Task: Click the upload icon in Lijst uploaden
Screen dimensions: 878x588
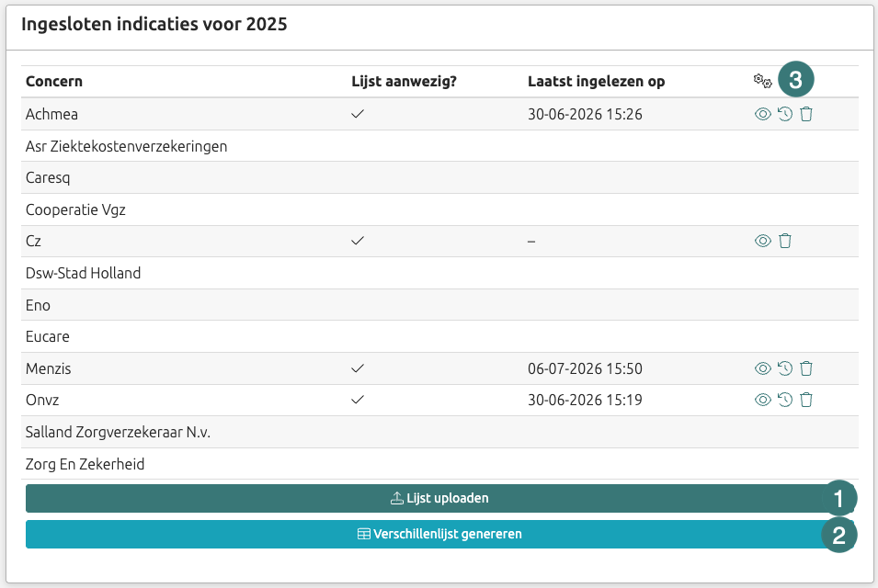Action: pyautogui.click(x=396, y=498)
